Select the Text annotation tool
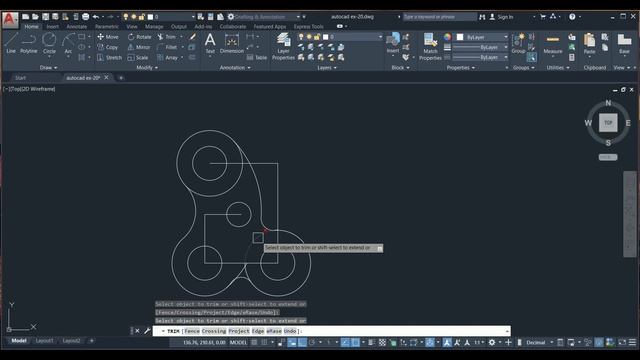640x360 pixels. pos(210,43)
